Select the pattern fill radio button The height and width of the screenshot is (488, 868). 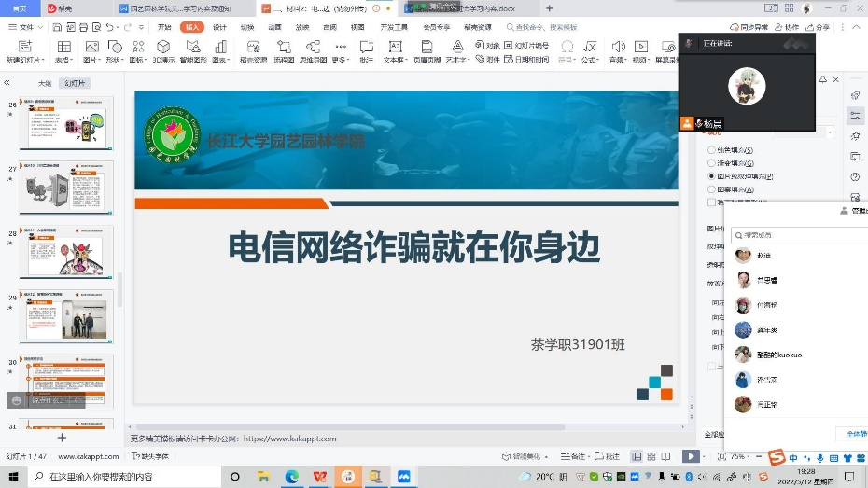click(x=712, y=189)
